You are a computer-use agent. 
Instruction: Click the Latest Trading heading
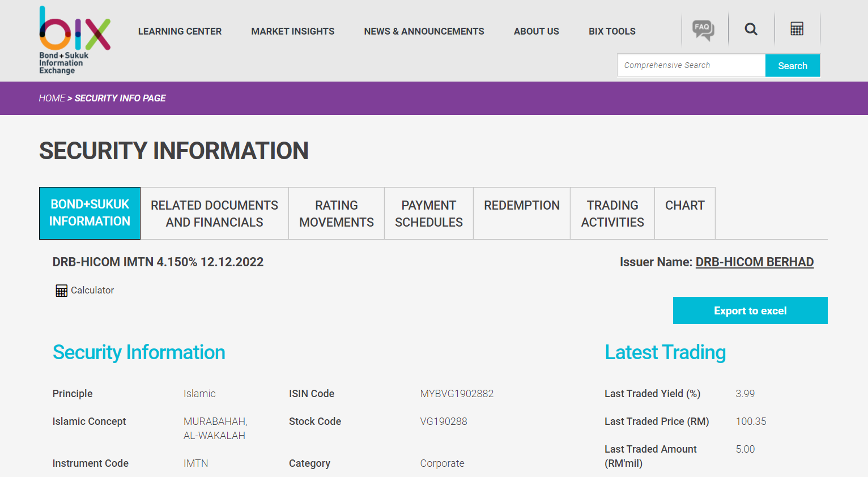(x=665, y=352)
